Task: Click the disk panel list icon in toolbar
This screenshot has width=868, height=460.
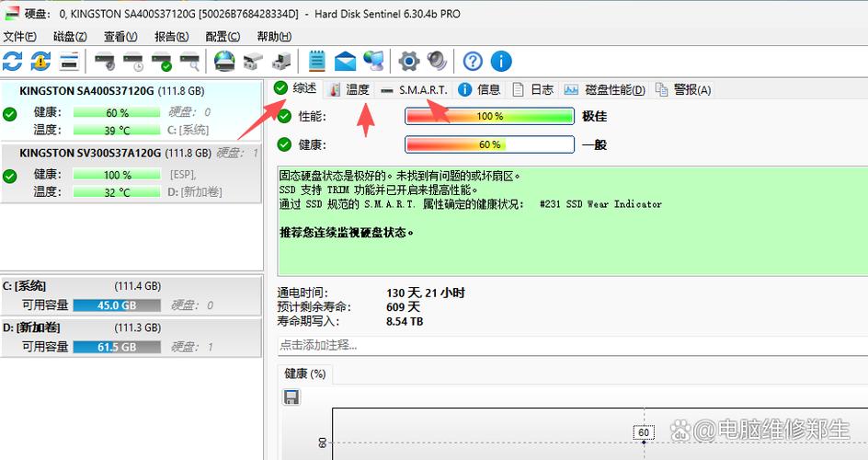Action: click(x=69, y=61)
